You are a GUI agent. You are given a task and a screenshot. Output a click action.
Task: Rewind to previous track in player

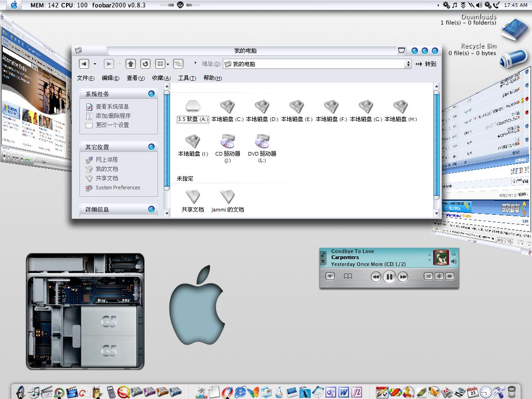coord(376,277)
